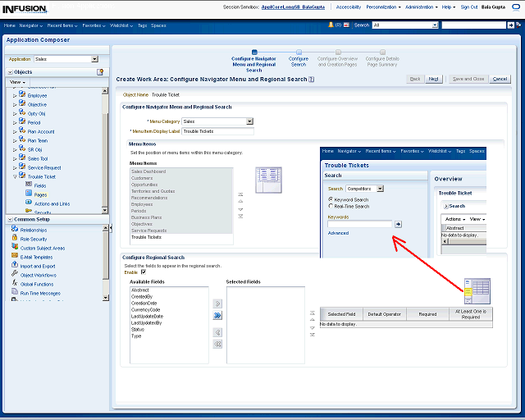Viewport: 525px width, 420px height.
Task: Open the Menu Category dropdown
Action: click(x=249, y=121)
